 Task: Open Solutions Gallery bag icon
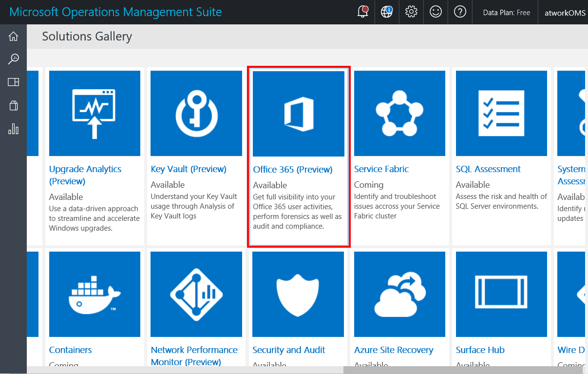pyautogui.click(x=13, y=105)
